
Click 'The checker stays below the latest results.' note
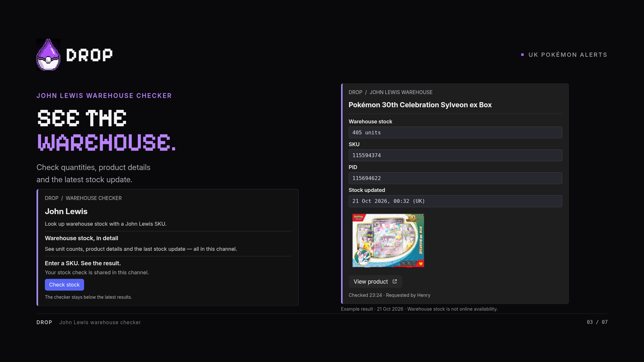88,297
